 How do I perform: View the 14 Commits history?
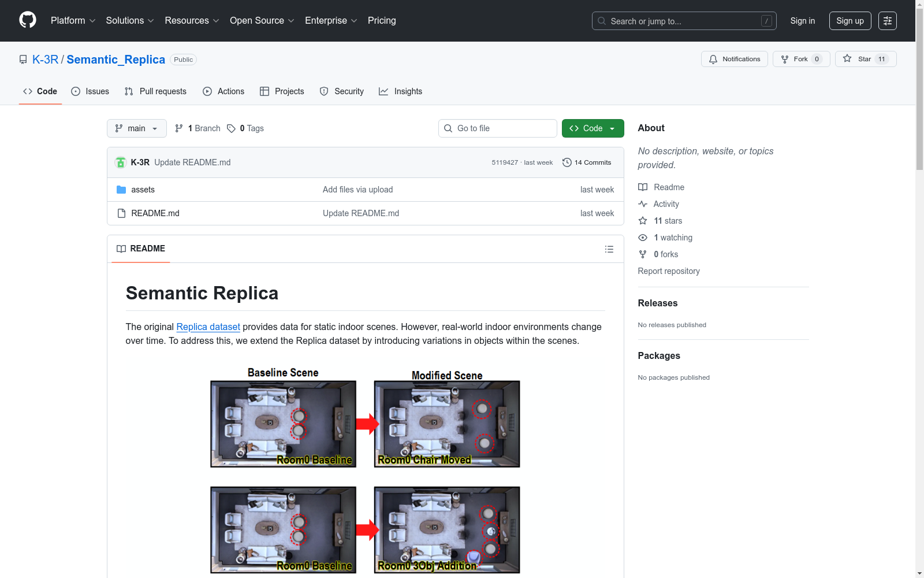coord(587,162)
